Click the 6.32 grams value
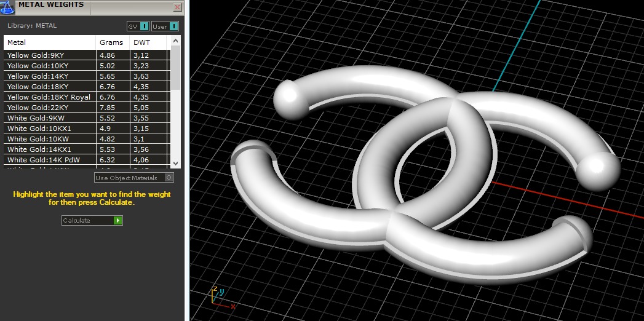The image size is (644, 321). tap(107, 160)
